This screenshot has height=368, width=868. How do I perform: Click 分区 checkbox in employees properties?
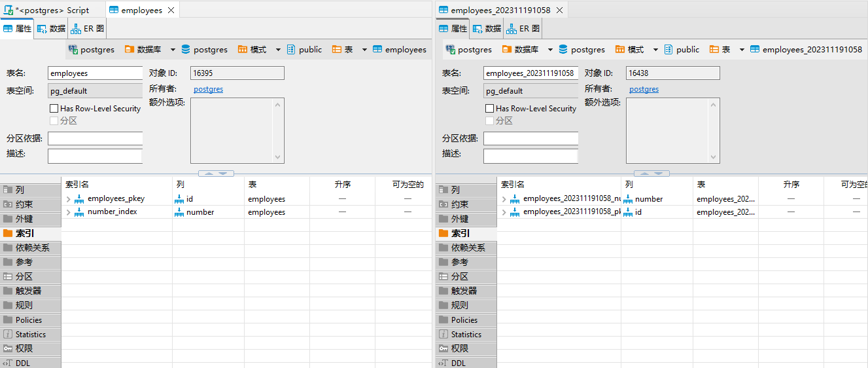(x=54, y=120)
